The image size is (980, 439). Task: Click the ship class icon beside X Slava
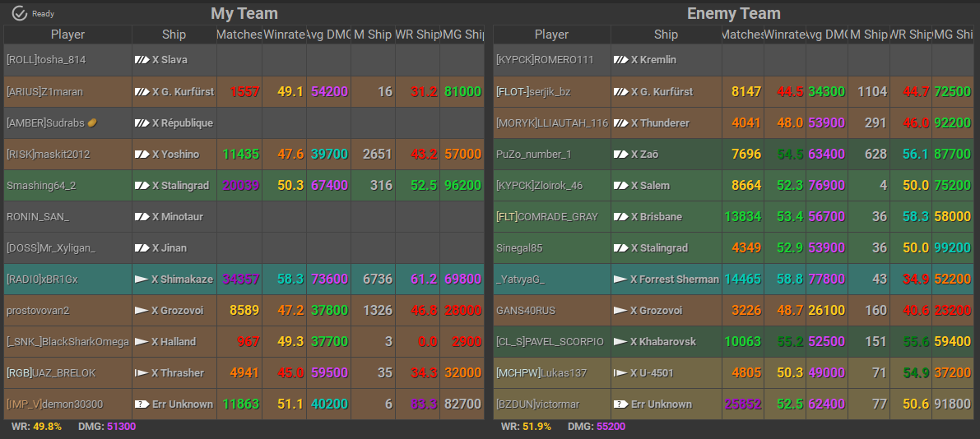pyautogui.click(x=142, y=60)
